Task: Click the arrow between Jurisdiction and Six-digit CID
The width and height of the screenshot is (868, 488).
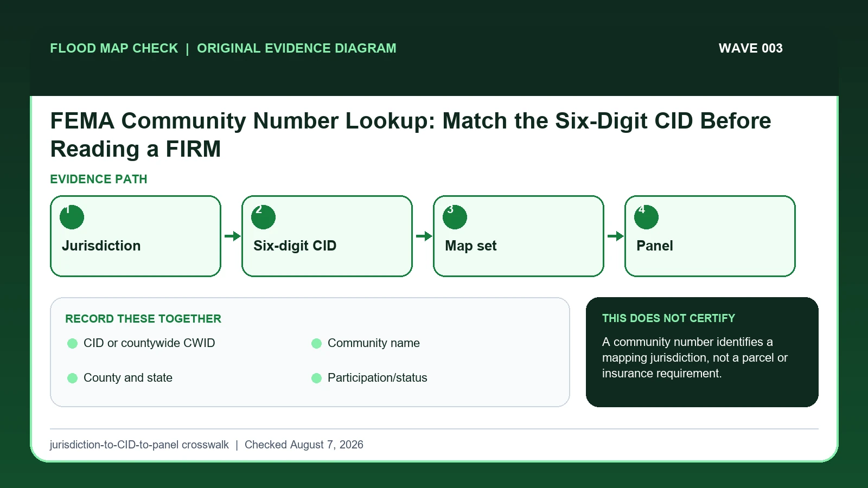Action: [x=232, y=236]
